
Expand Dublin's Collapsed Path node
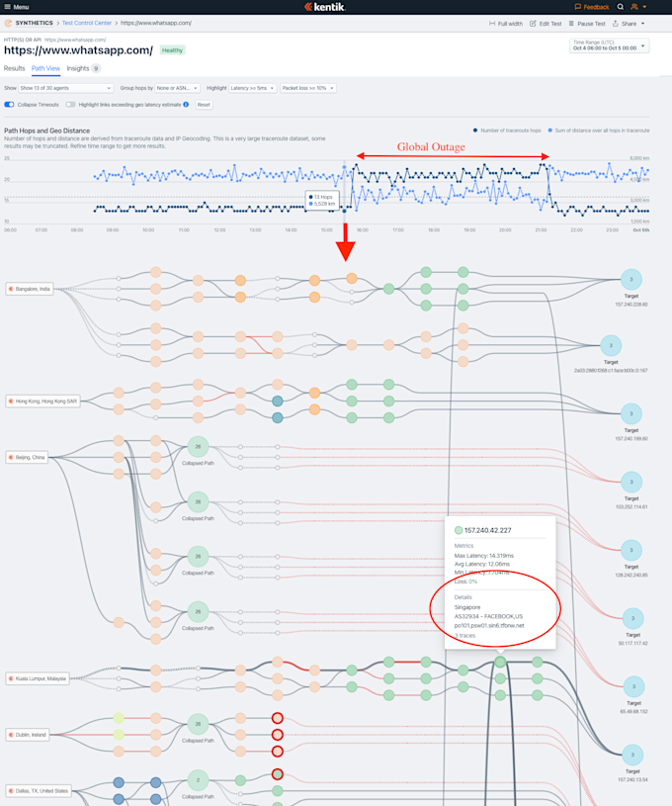click(x=198, y=724)
